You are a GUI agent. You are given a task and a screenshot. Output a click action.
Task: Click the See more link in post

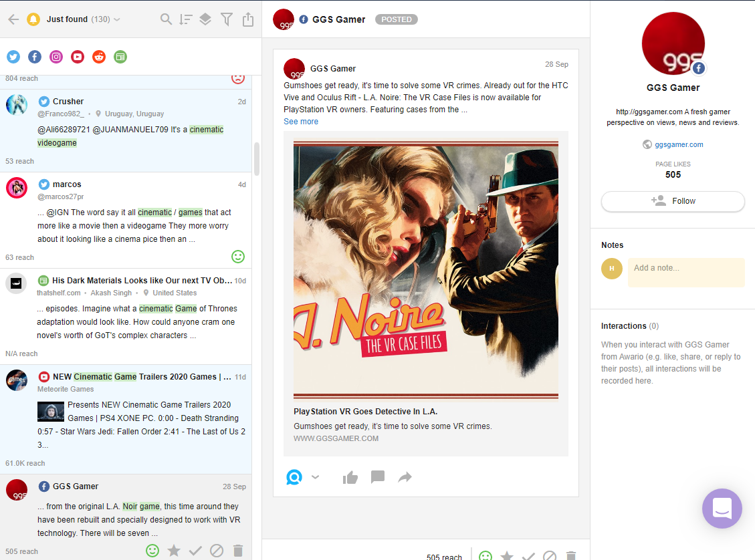point(301,122)
